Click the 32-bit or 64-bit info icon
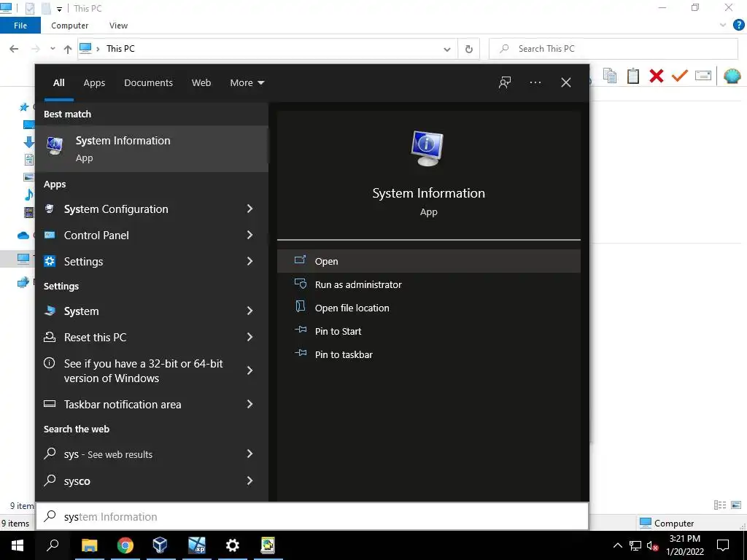This screenshot has height=560, width=747. 50,363
